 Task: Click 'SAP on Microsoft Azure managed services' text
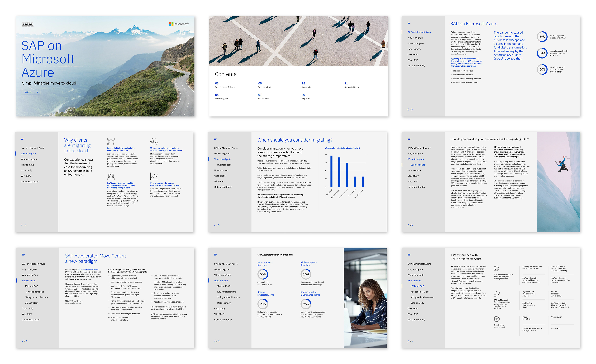(532, 329)
